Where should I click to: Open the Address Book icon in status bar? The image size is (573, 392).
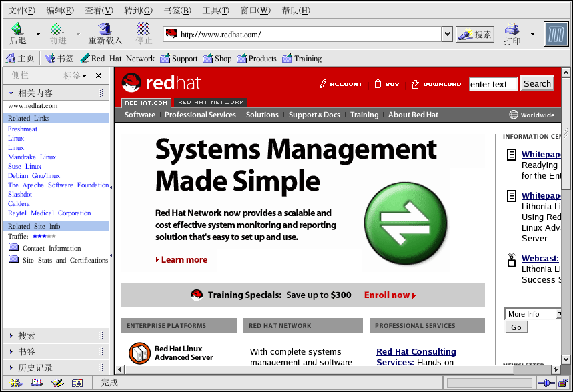77,383
